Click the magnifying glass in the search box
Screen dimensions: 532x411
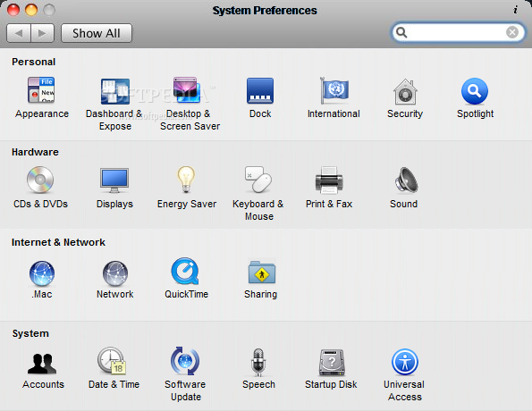(401, 32)
